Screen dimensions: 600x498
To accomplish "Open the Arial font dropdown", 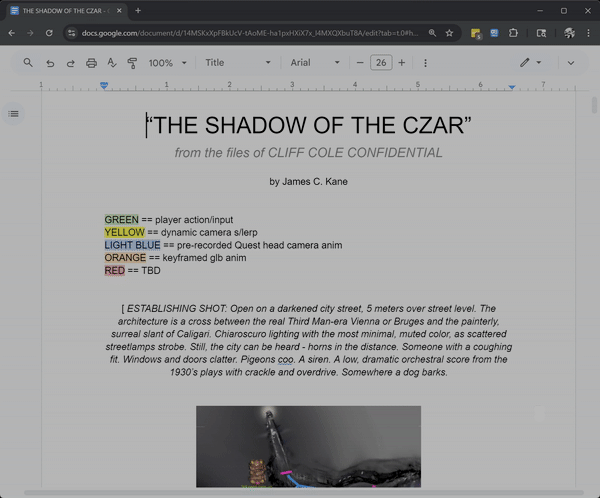I will tap(316, 63).
